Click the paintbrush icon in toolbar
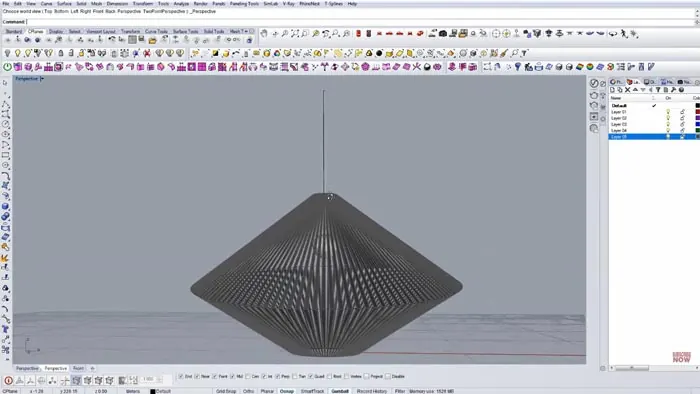 [504, 54]
